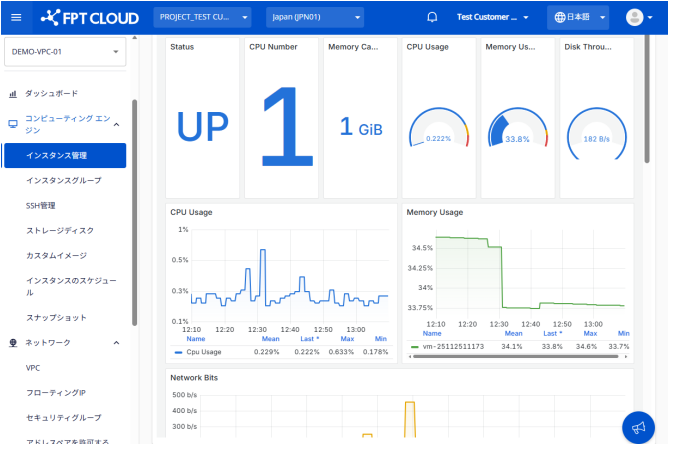Open the Japan (JPN01) region dropdown
Screen dimensions: 673x465
pyautogui.click(x=315, y=17)
